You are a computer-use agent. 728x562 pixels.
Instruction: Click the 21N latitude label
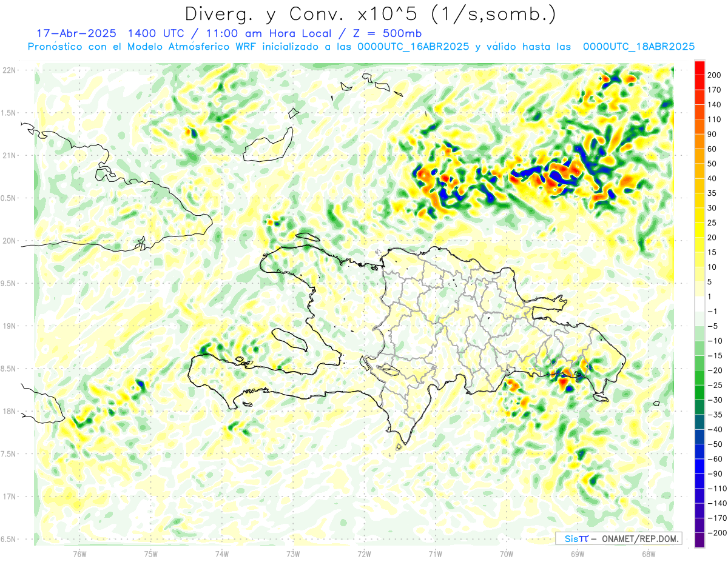coord(8,155)
